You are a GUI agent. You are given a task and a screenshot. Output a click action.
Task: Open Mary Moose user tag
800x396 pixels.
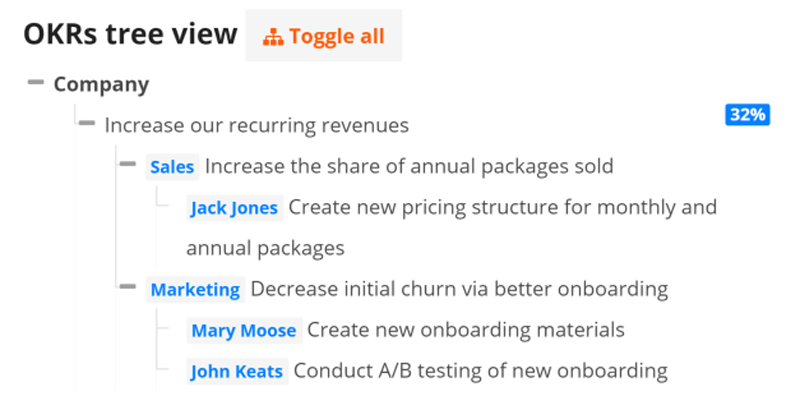coord(244,330)
